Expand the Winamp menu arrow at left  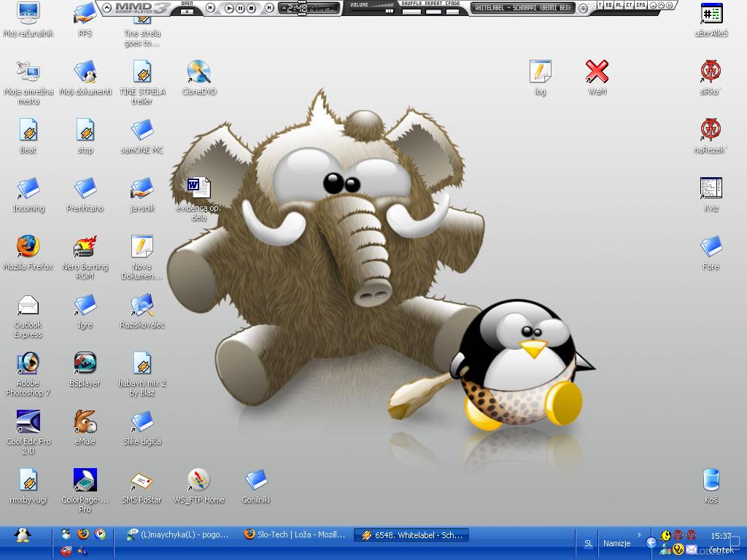[x=107, y=7]
